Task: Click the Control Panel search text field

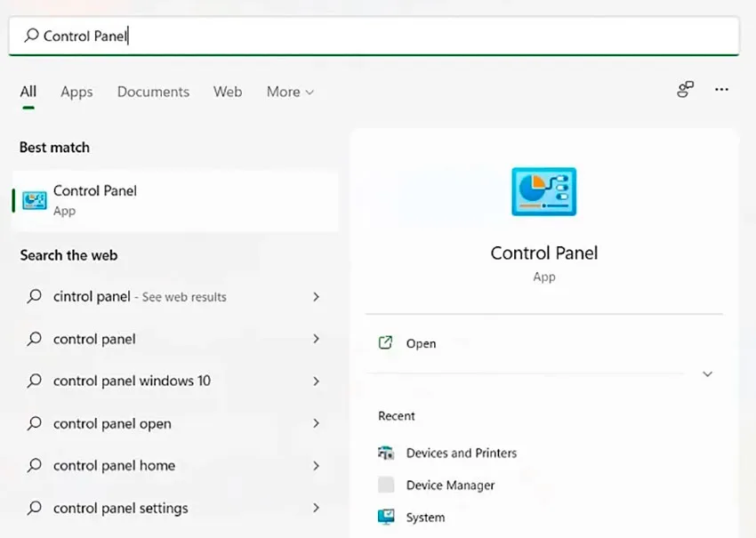Action: pyautogui.click(x=374, y=36)
